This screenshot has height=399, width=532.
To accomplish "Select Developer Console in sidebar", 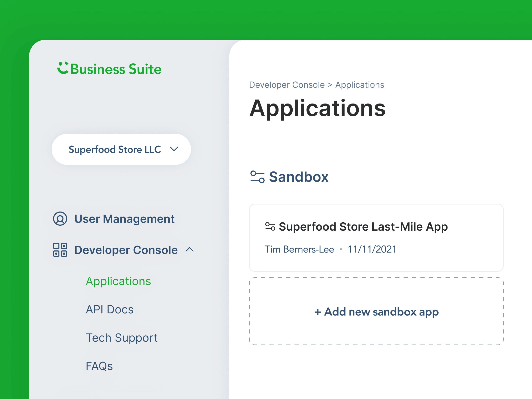I will 126,250.
